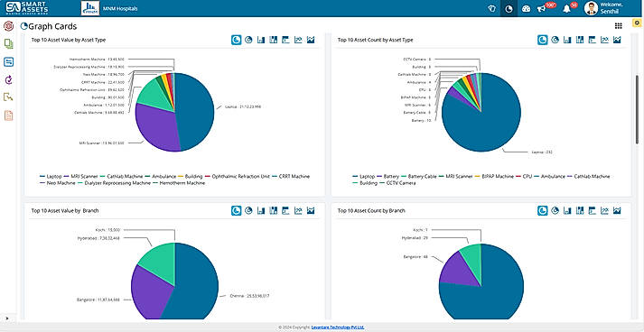
Task: Open the olive depreciation chart icon in sidebar
Action: point(8,97)
